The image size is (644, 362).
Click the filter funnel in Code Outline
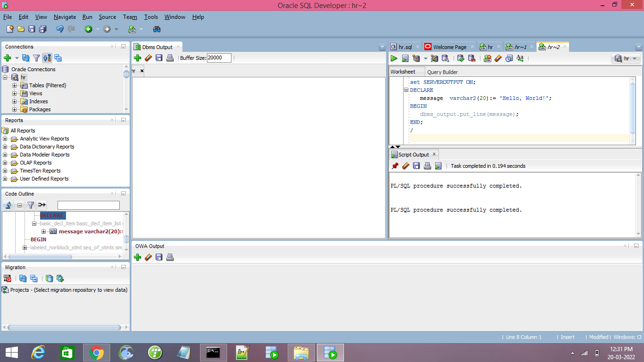[x=31, y=205]
